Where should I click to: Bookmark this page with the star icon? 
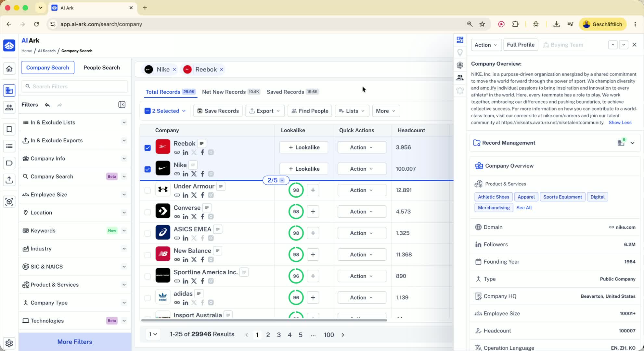tap(482, 24)
